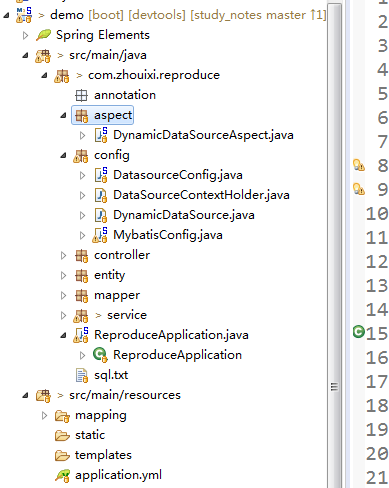Click the demo project icon
This screenshot has height=488, width=389.
[x=24, y=15]
